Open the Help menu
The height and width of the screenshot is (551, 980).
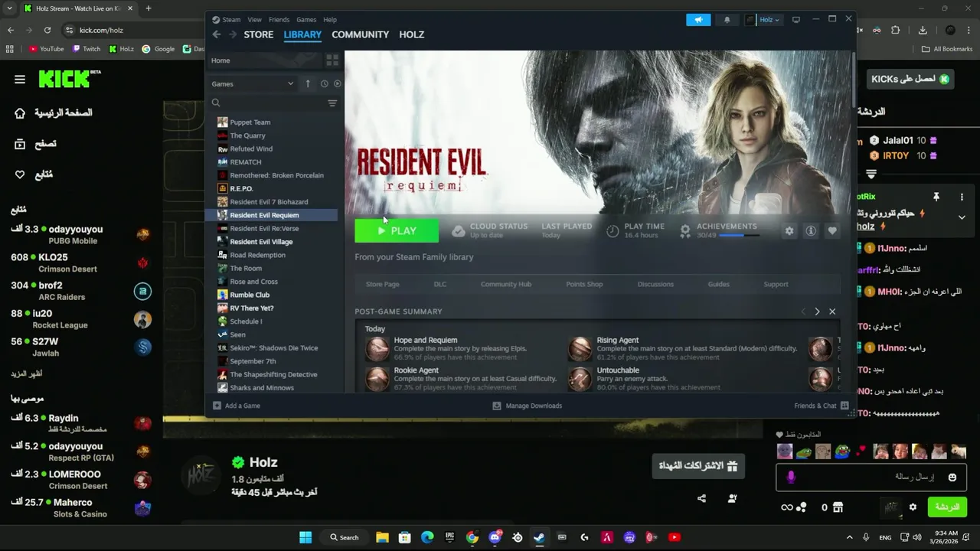click(x=330, y=20)
